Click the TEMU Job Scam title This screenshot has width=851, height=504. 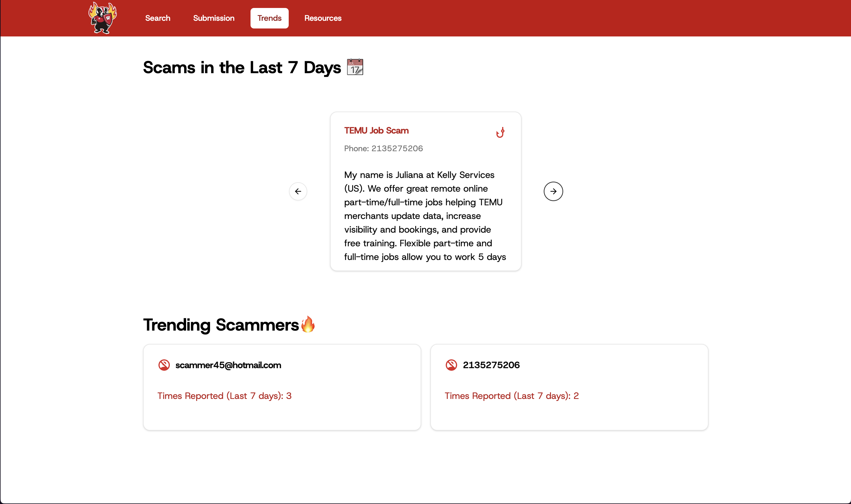click(x=376, y=130)
